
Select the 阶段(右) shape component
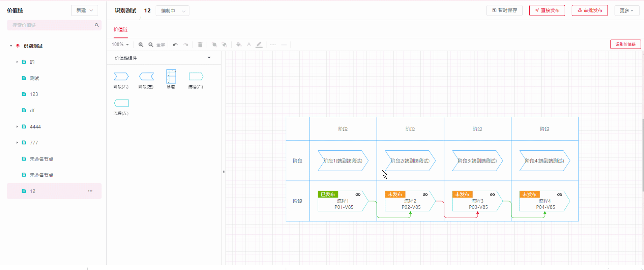coord(121,80)
